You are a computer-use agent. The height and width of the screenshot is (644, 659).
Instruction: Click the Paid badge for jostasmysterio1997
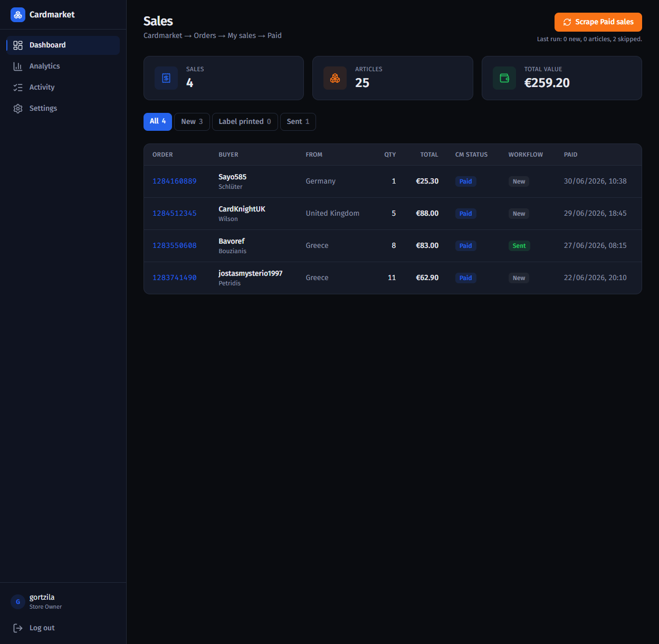[466, 278]
